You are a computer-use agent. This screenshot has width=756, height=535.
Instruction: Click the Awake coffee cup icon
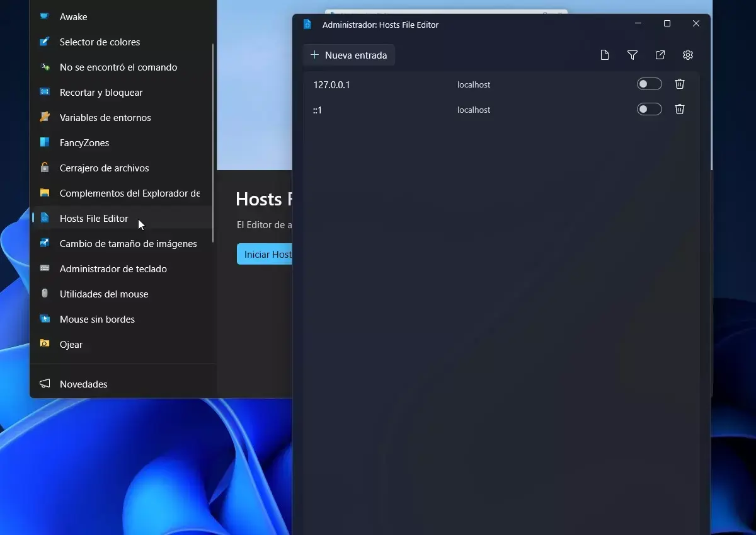click(x=45, y=17)
